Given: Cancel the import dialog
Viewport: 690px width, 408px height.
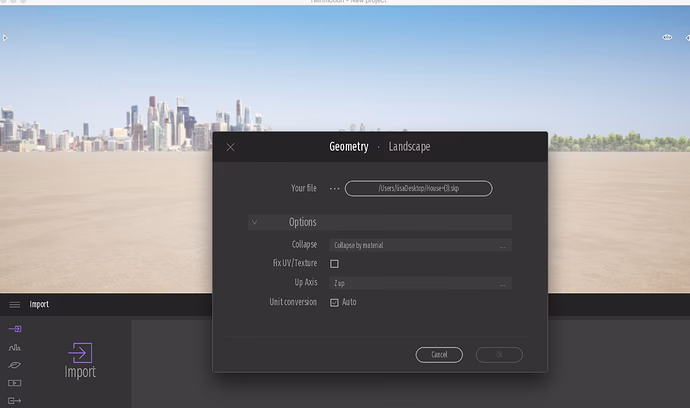Looking at the screenshot, I should [439, 355].
